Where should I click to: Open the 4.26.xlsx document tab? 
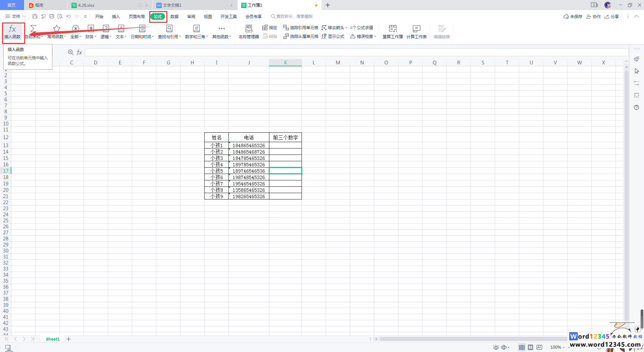coord(86,5)
